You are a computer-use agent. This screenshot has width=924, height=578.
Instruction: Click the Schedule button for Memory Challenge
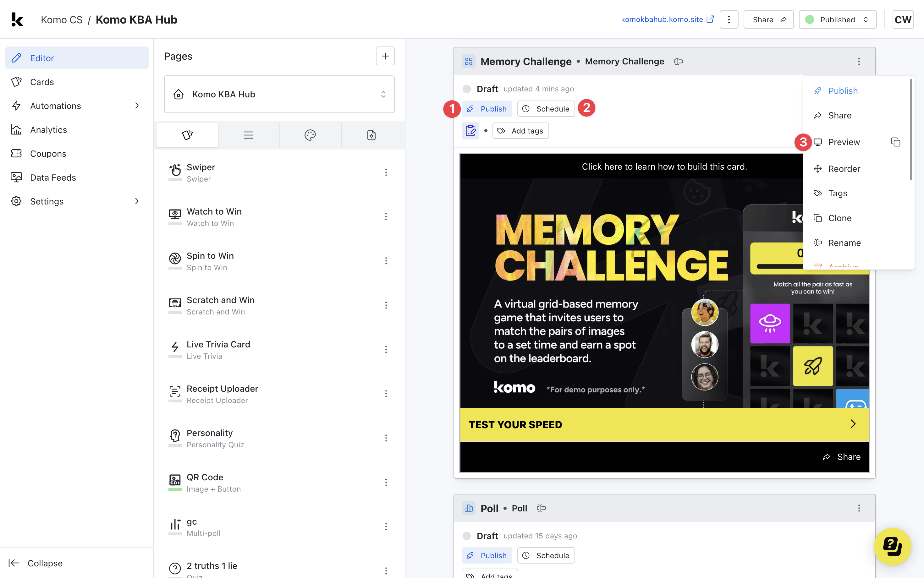click(x=546, y=109)
